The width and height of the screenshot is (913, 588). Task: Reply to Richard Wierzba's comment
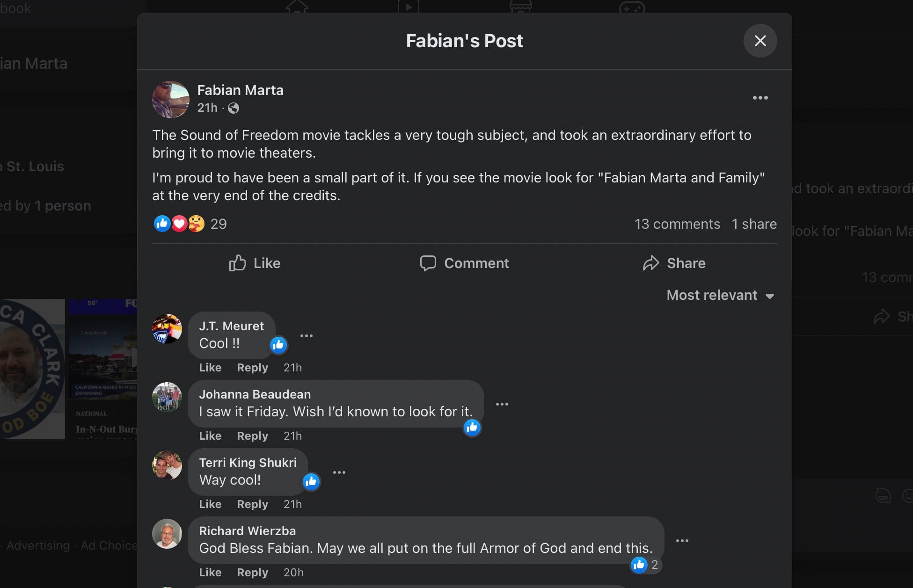[252, 573]
